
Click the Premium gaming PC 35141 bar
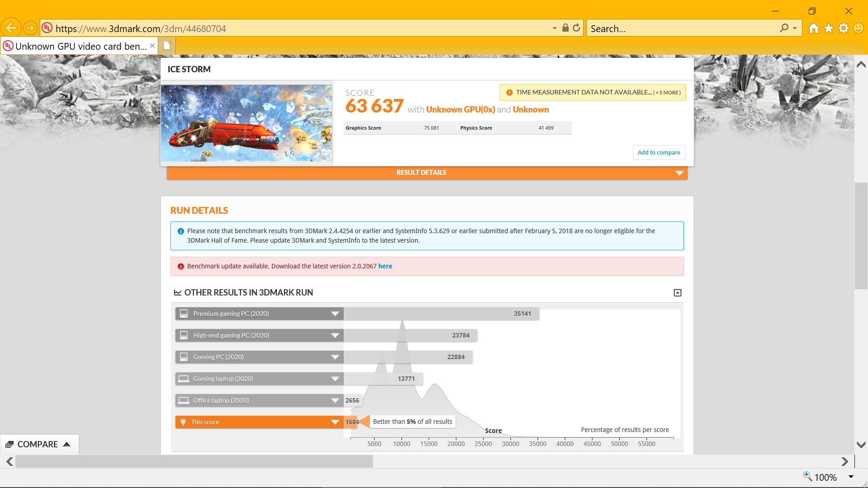(x=441, y=314)
